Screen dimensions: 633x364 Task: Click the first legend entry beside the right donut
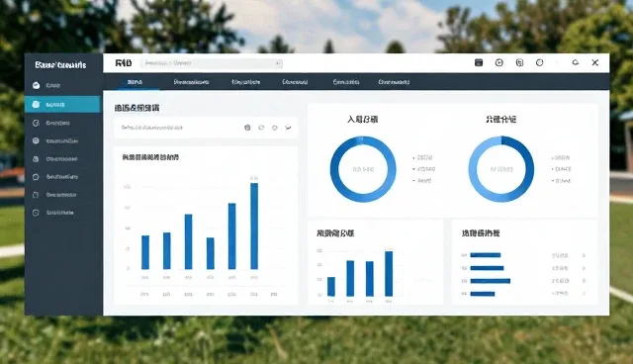561,157
